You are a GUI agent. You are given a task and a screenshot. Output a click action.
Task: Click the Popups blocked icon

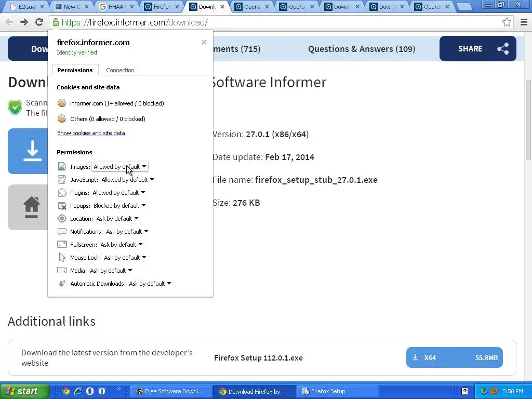(x=62, y=206)
